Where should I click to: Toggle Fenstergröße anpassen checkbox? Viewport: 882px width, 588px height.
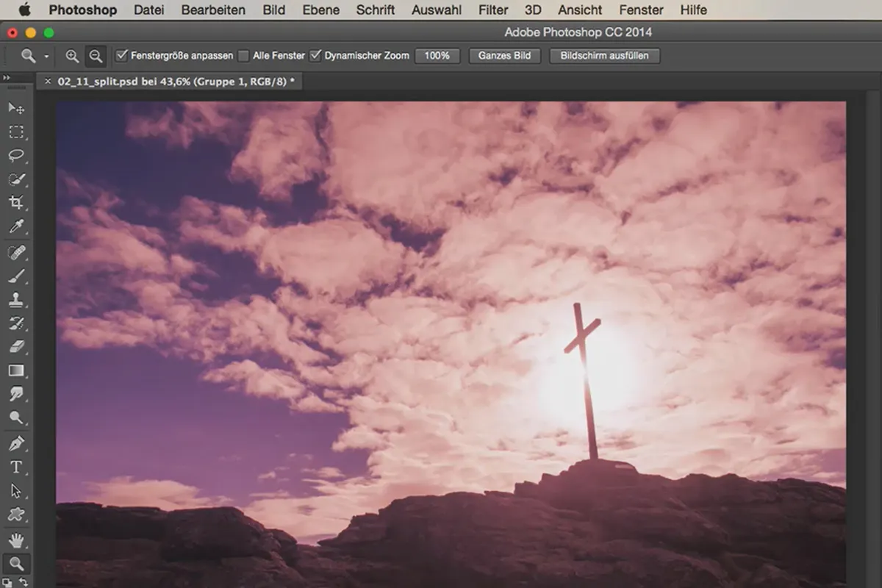tap(122, 55)
